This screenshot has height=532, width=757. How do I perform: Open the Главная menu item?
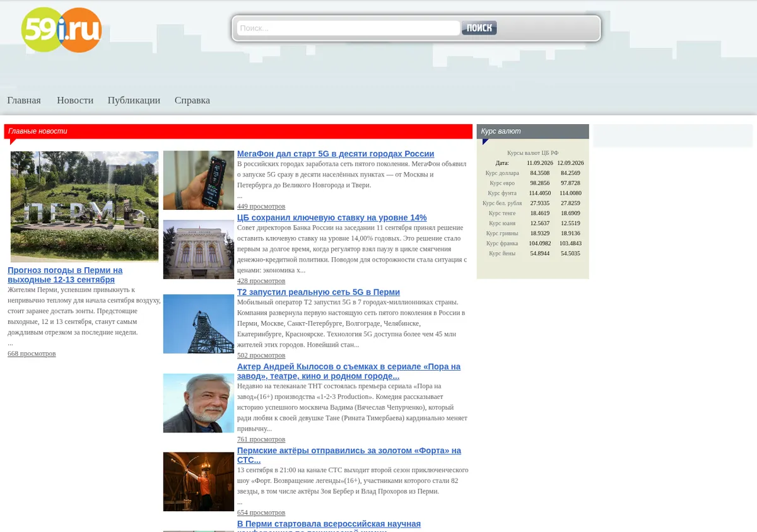[24, 100]
